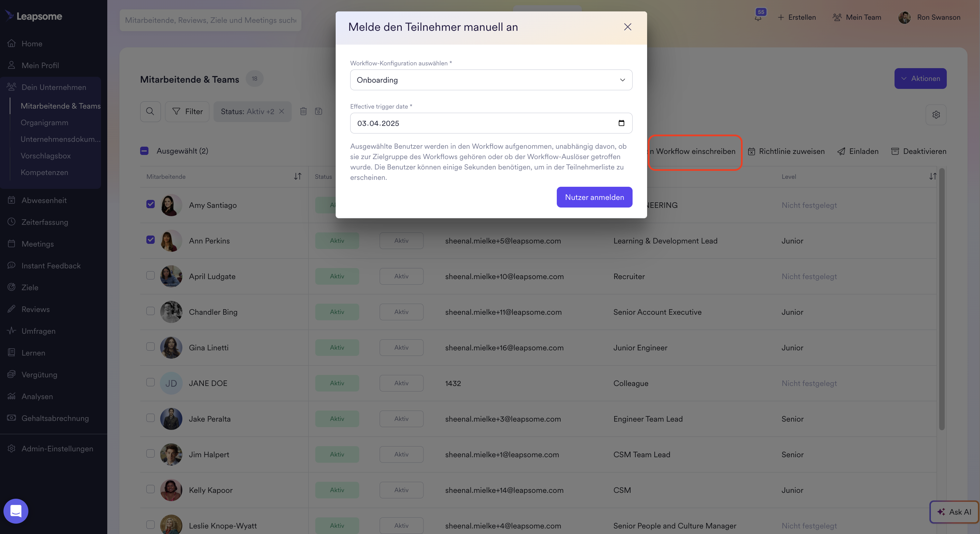Open Admin-Einstellungen
The width and height of the screenshot is (980, 534).
click(57, 449)
